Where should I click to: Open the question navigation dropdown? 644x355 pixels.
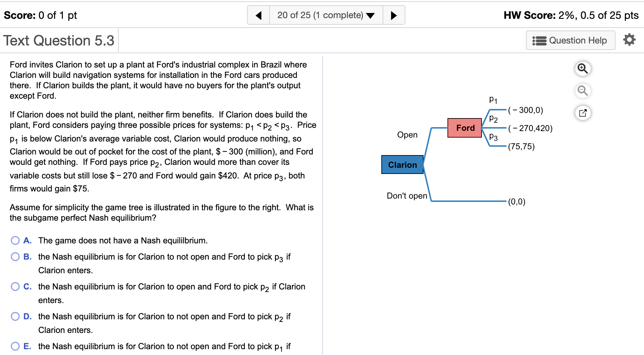[371, 15]
